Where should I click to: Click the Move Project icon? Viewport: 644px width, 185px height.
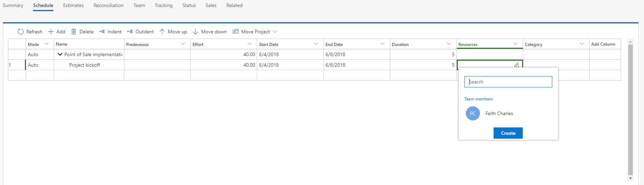(x=236, y=32)
